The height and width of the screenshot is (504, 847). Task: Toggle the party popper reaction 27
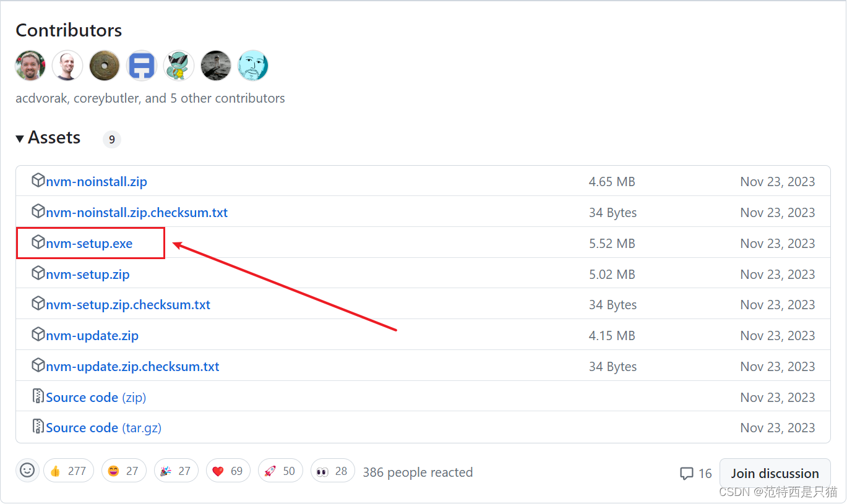click(x=176, y=471)
